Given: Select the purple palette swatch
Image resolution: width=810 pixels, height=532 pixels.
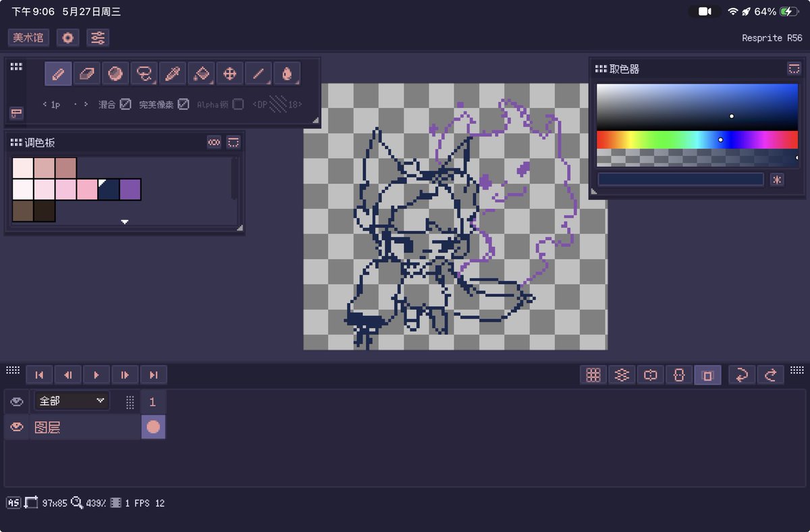Looking at the screenshot, I should click(130, 190).
